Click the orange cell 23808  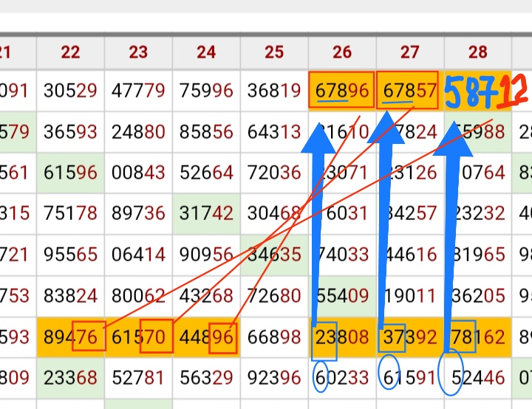[342, 337]
